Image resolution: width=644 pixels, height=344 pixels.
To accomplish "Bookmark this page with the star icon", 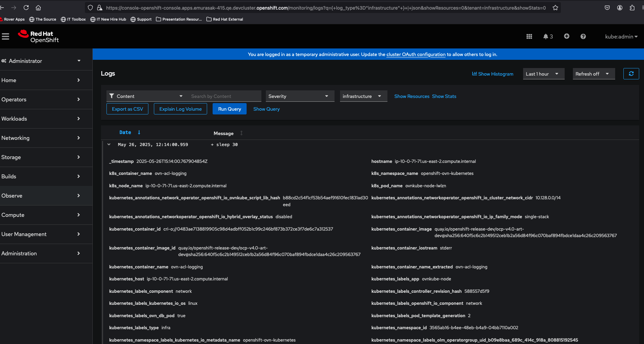I will (555, 8).
